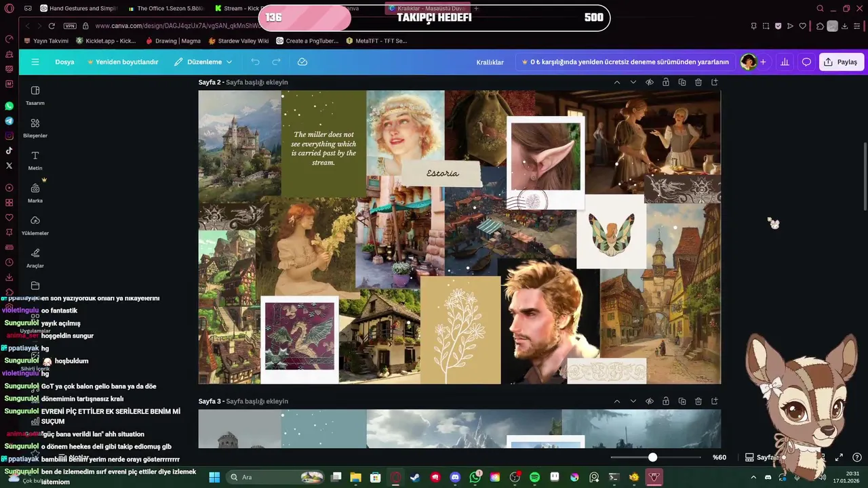
Task: Click the Sayfa 2 title field
Action: [257, 82]
